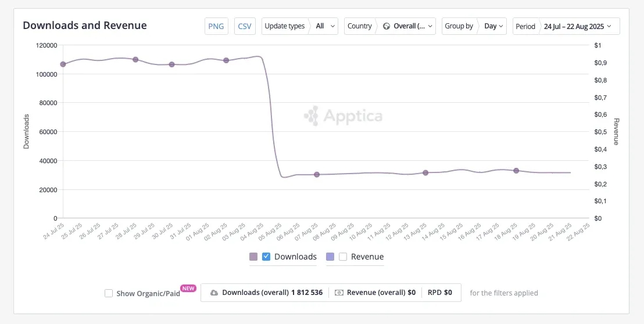Enable the Revenue series checkbox
The image size is (644, 324).
pyautogui.click(x=343, y=257)
